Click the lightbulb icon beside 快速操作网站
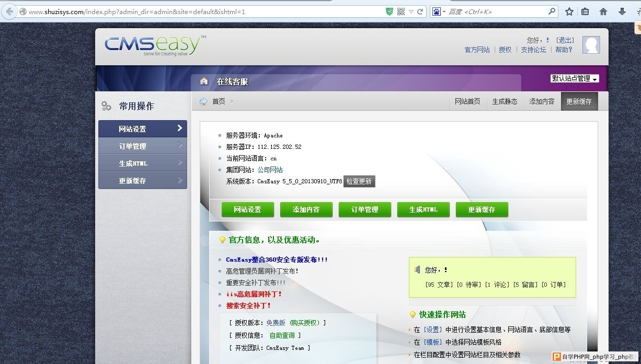641x364 pixels. point(413,314)
